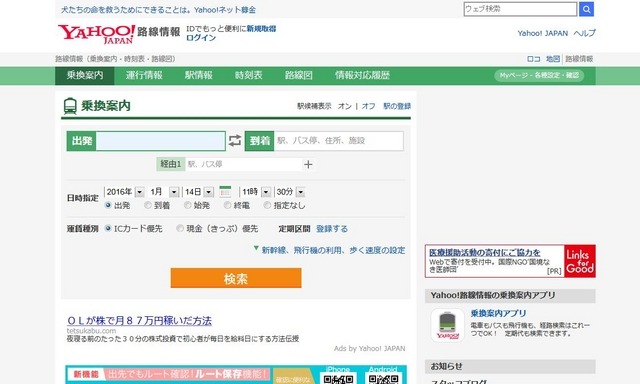640x384 pixels.
Task: Focus the ウェブ検索 search box
Action: [520, 9]
